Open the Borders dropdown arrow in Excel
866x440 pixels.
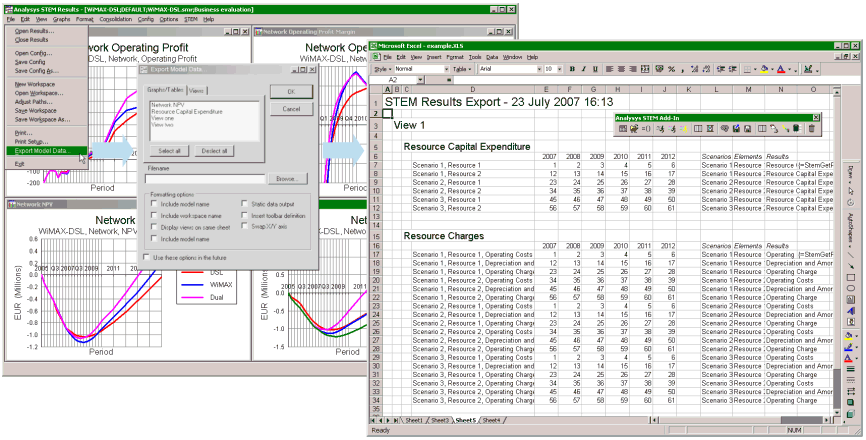(755, 69)
